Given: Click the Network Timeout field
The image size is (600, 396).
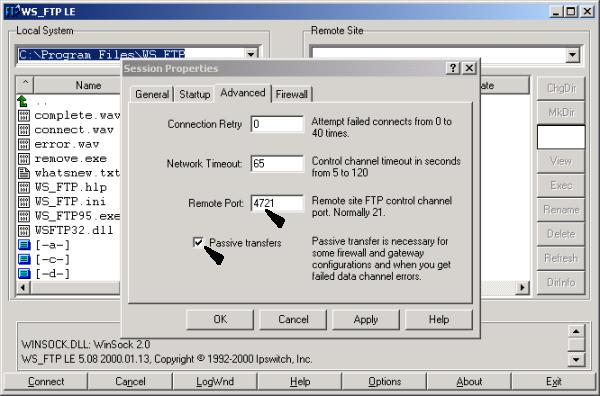Looking at the screenshot, I should tap(277, 163).
